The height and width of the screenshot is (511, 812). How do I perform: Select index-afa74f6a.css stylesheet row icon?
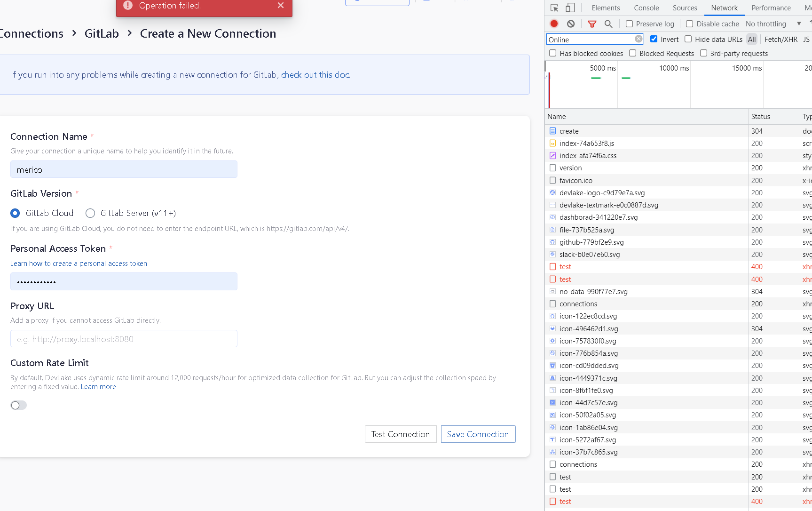[553, 155]
